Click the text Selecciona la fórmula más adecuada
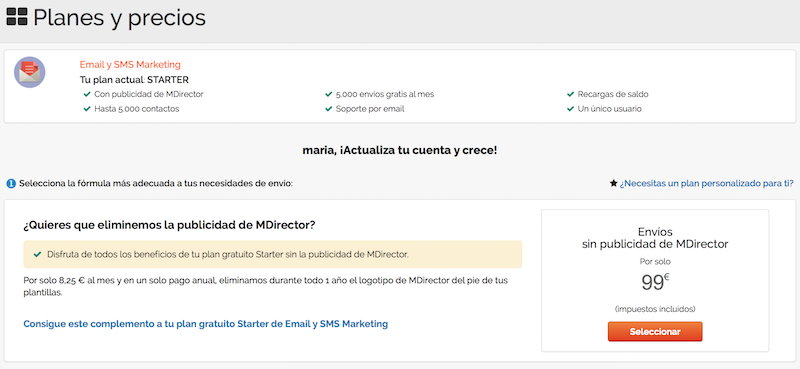 click(156, 184)
